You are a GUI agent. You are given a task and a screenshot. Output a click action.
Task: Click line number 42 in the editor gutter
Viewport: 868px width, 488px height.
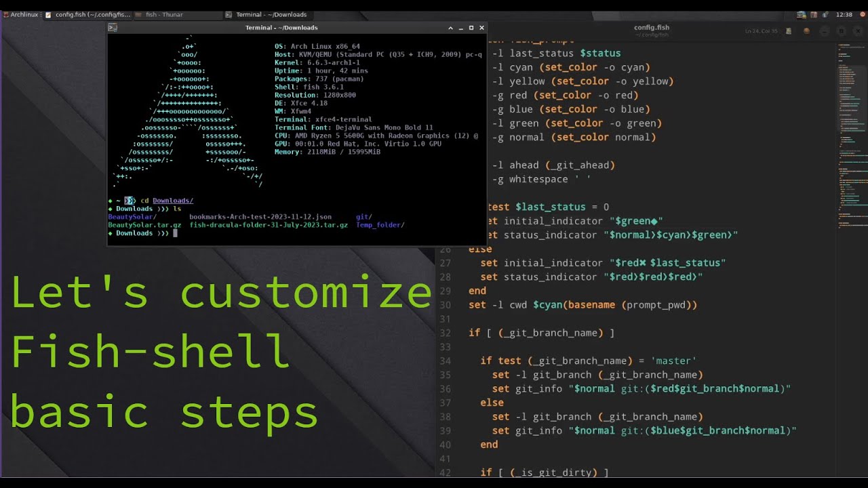coord(445,472)
